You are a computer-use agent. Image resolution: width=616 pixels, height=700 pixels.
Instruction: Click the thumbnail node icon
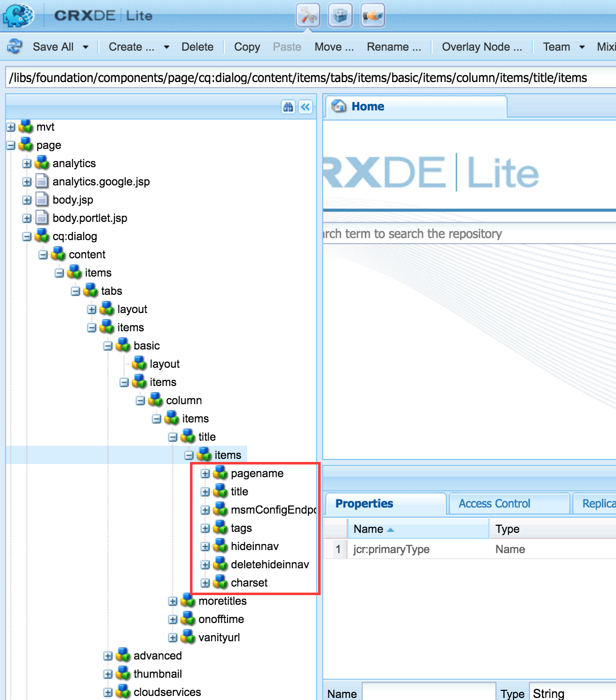pos(123,674)
